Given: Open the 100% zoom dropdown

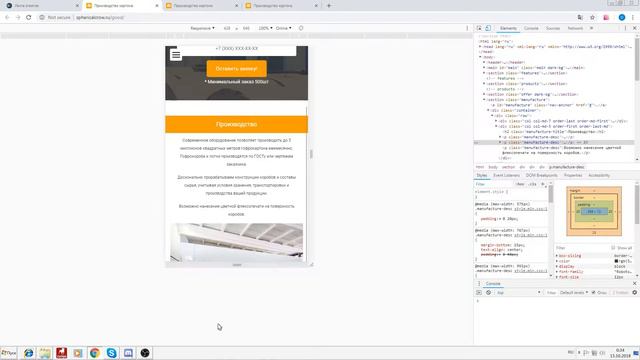Looking at the screenshot, I should tap(265, 28).
